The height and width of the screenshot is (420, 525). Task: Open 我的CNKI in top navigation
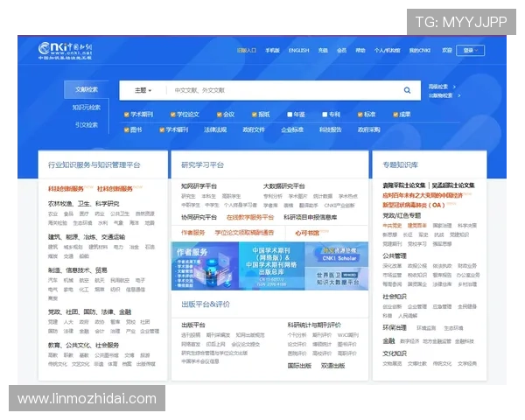pyautogui.click(x=419, y=50)
